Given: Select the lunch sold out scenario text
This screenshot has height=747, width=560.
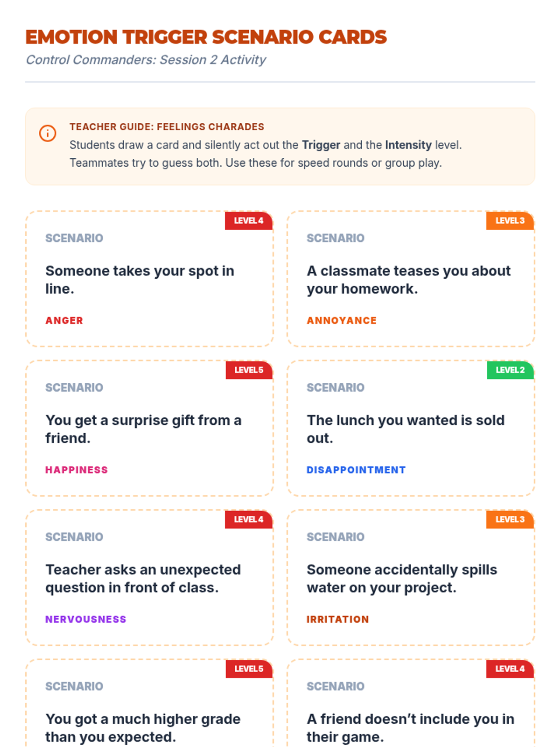Looking at the screenshot, I should click(406, 429).
